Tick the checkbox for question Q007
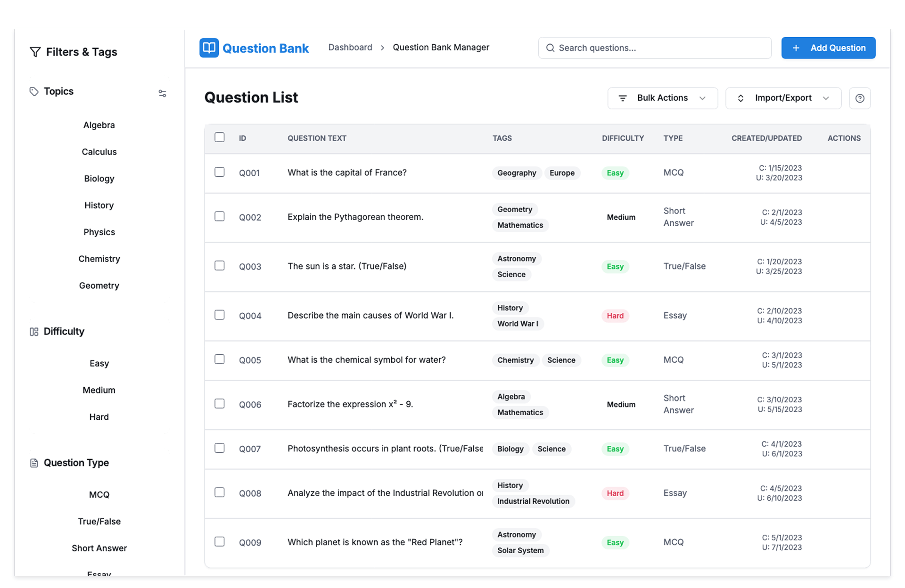 click(x=220, y=448)
